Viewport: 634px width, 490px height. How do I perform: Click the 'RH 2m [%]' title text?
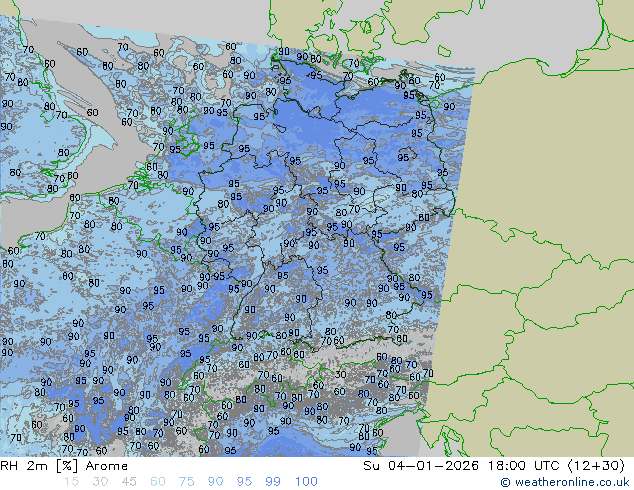tap(39, 466)
